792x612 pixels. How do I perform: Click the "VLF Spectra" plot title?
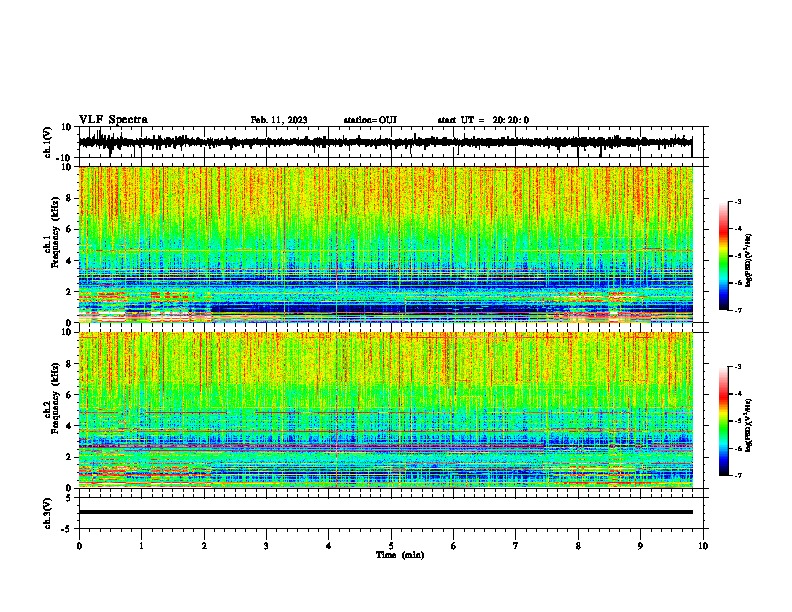(x=114, y=120)
